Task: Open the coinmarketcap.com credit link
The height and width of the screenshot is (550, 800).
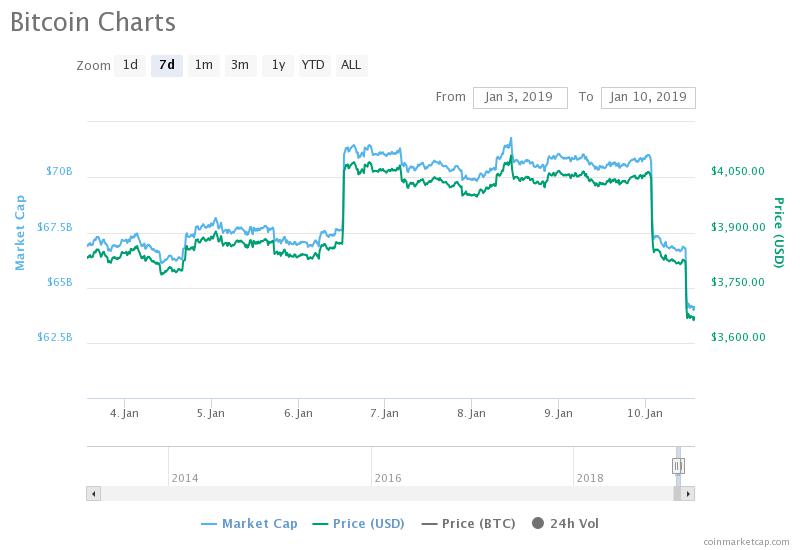Action: point(746,542)
